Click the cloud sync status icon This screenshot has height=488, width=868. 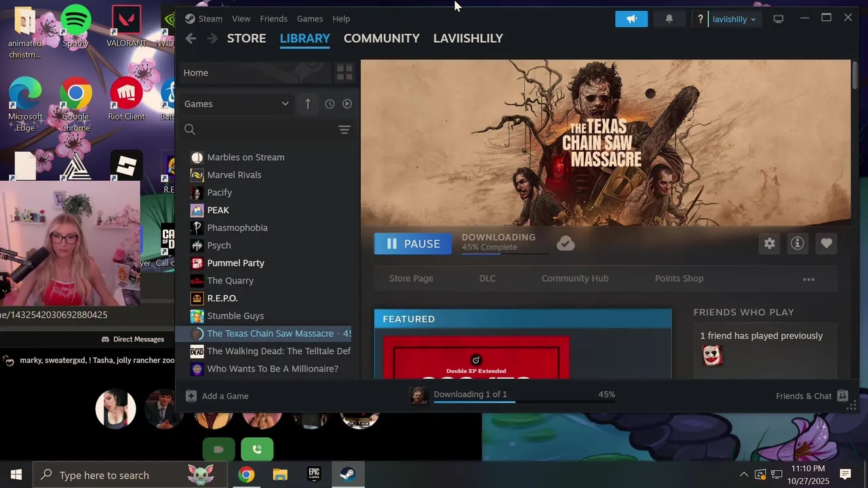click(x=566, y=243)
